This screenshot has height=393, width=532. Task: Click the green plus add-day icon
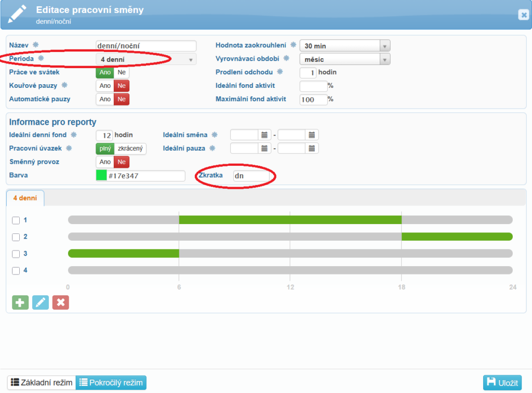(20, 303)
